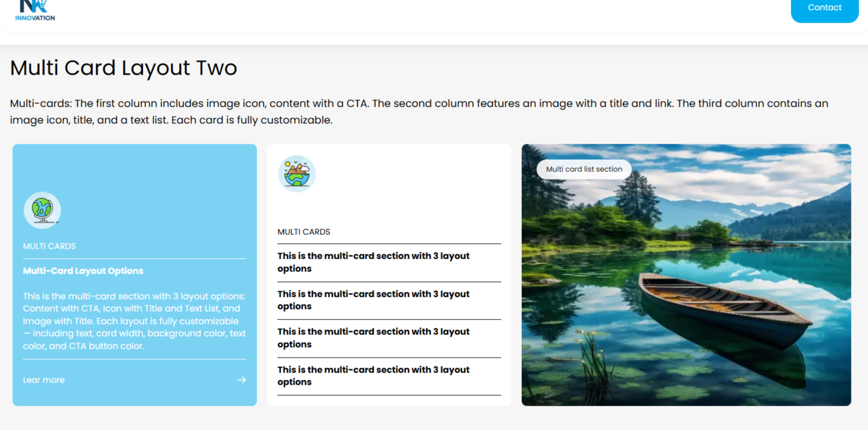The height and width of the screenshot is (430, 868).
Task: Click the blue card's description paragraph
Action: (134, 321)
